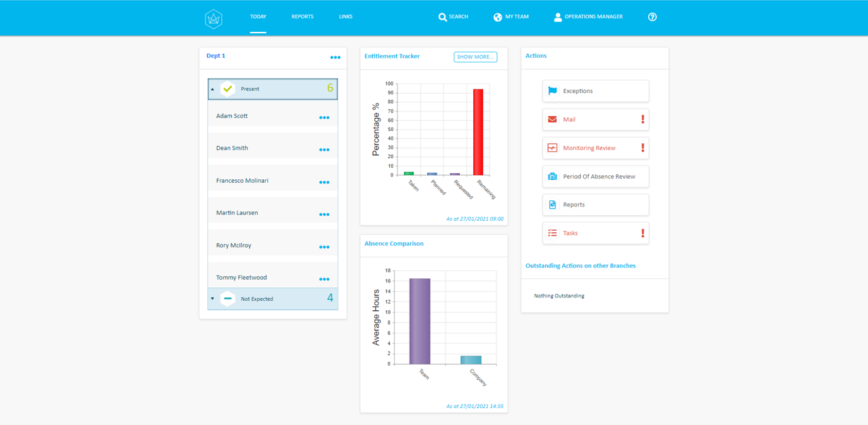This screenshot has width=868, height=425.
Task: Open the Help question mark icon
Action: click(x=652, y=16)
